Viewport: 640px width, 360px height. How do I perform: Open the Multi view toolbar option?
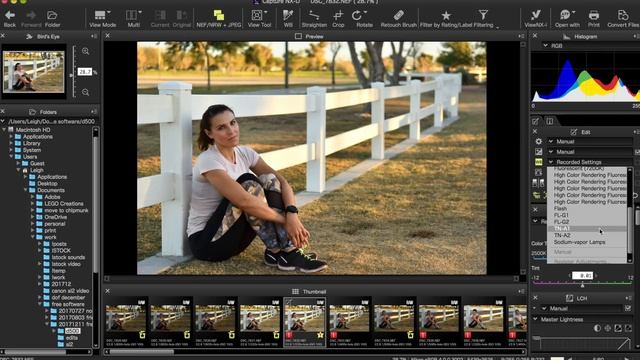(x=133, y=18)
